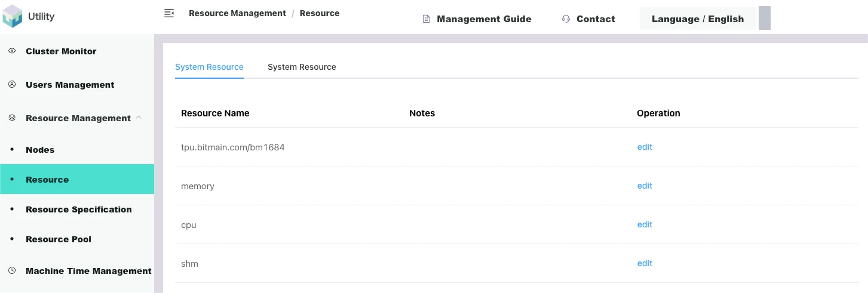Click Resource Management in the breadcrumb
The height and width of the screenshot is (293, 868).
pos(237,13)
